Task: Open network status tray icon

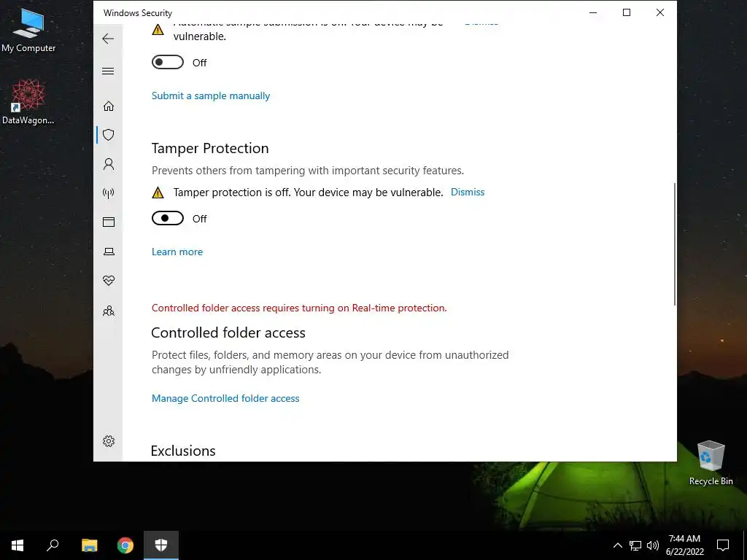Action: [635, 545]
